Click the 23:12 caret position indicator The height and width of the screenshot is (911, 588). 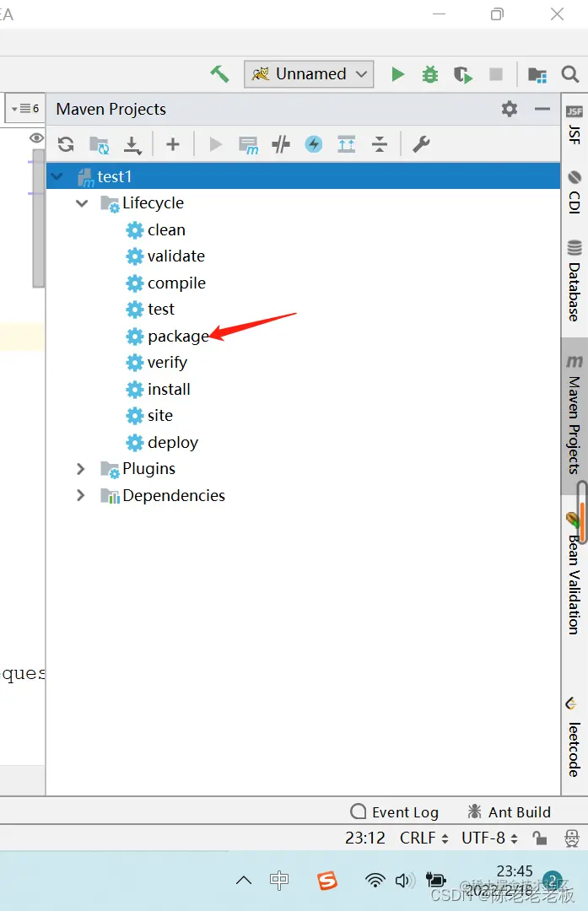(365, 838)
